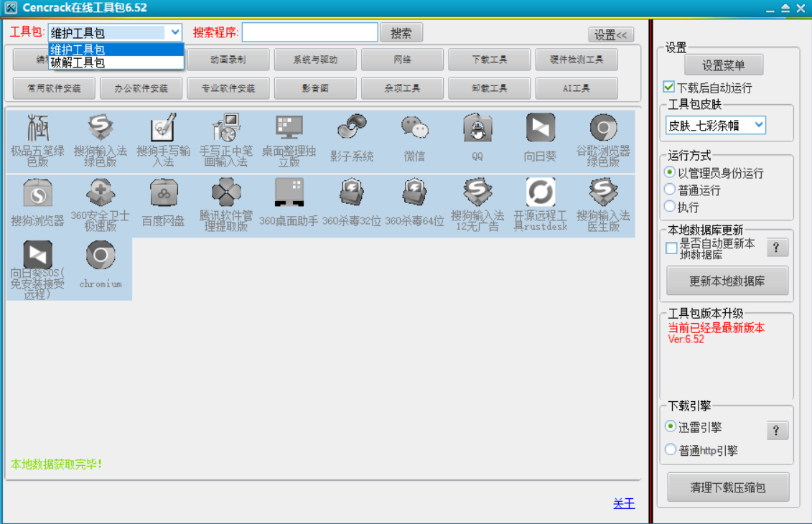The width and height of the screenshot is (812, 524).
Task: Open the 皮肤_七彩条幅 skin dropdown
Action: tap(715, 125)
